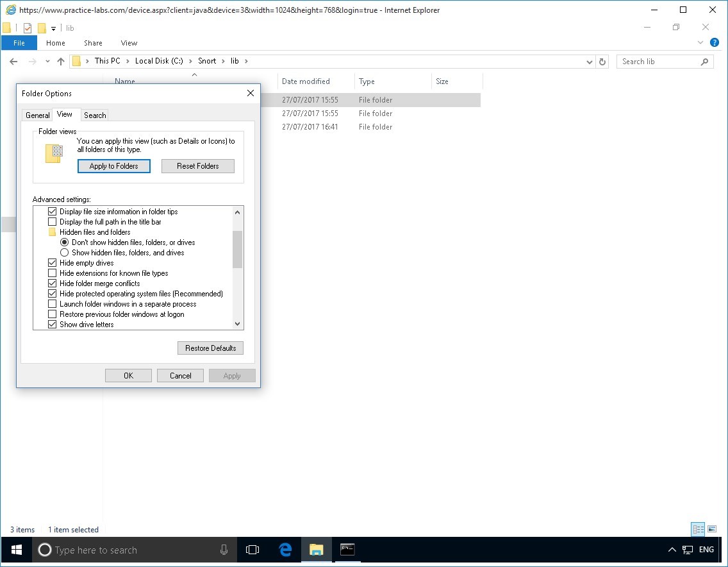
Task: Switch to the General tab
Action: click(37, 115)
